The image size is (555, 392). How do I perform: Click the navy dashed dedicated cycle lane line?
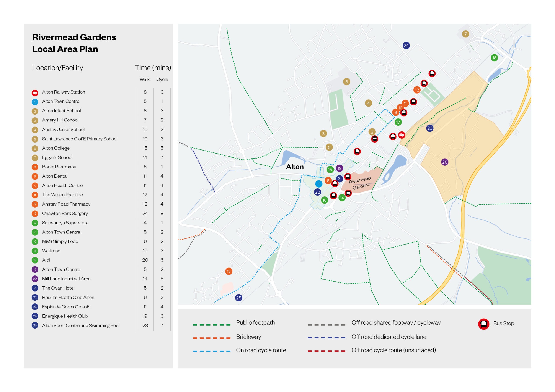pos(326,337)
